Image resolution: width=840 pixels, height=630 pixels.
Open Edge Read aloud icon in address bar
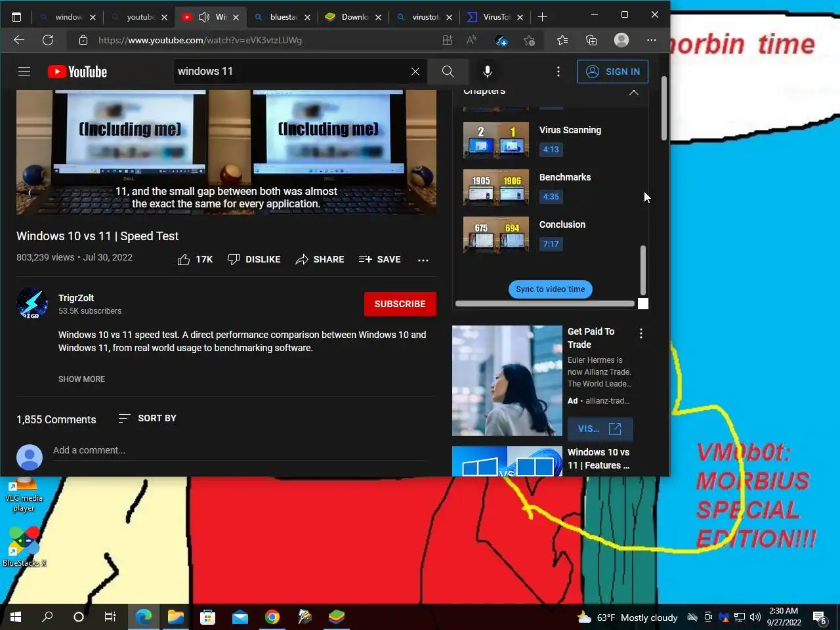coord(471,40)
